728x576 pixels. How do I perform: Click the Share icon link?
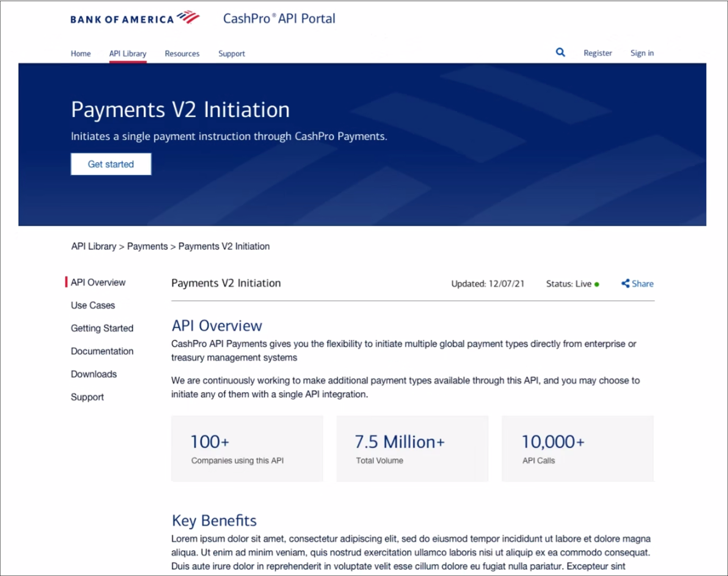click(x=637, y=284)
